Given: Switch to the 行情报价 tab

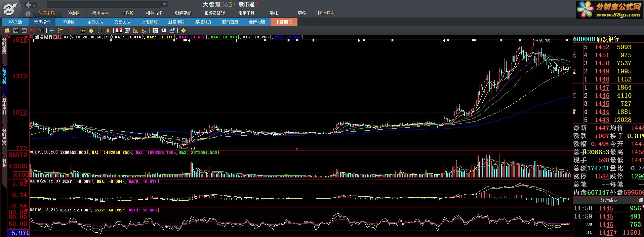Looking at the screenshot, I should point(42,22).
